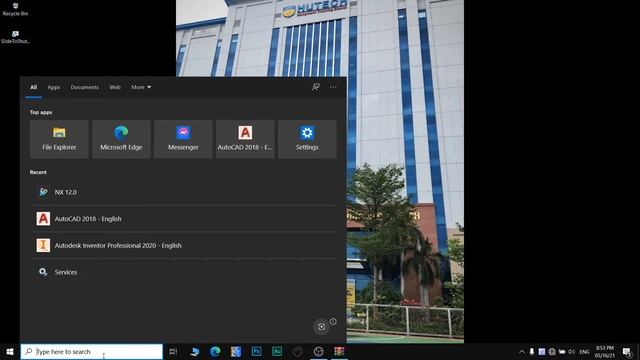The image size is (640, 360).
Task: Click the battery tray icon
Action: click(x=562, y=352)
